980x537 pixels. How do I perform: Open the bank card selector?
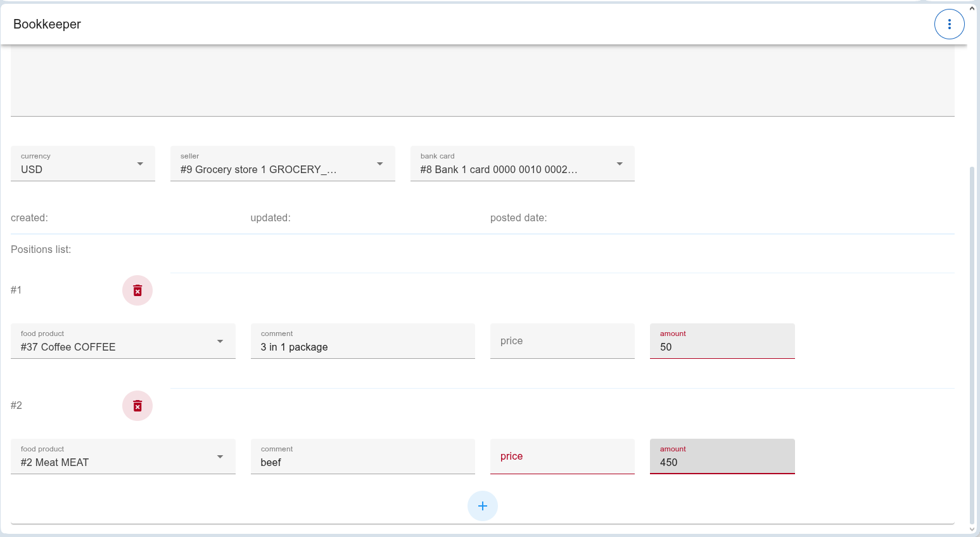(522, 164)
